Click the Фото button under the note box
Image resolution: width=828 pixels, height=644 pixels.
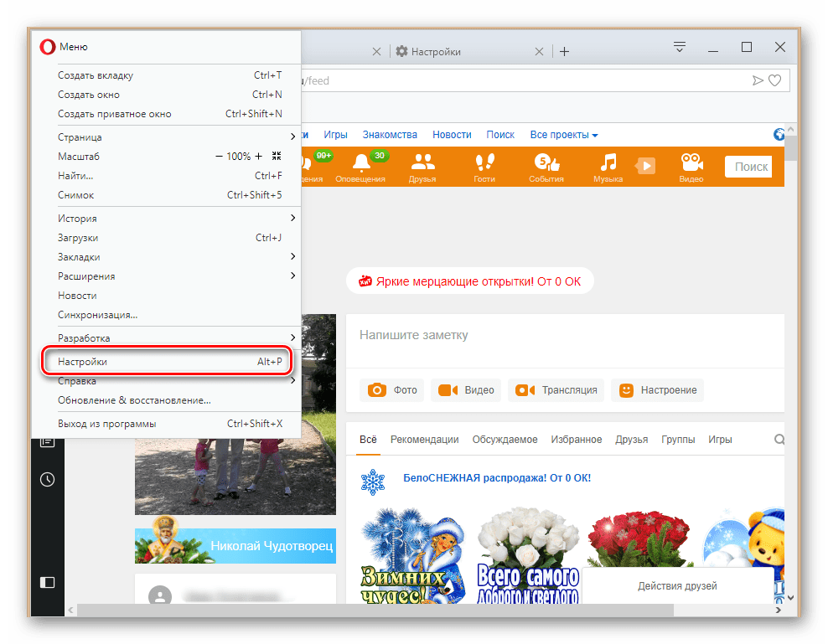click(x=392, y=390)
